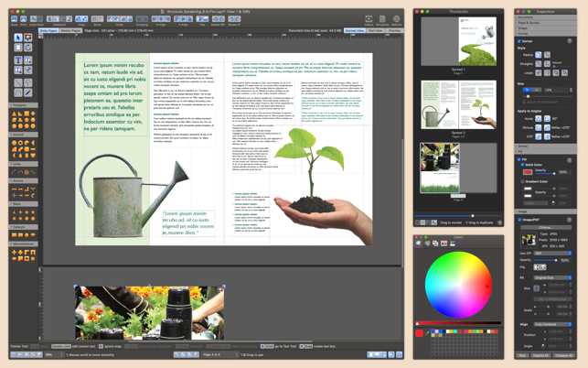Switch to the Master Pages tab

(70, 30)
